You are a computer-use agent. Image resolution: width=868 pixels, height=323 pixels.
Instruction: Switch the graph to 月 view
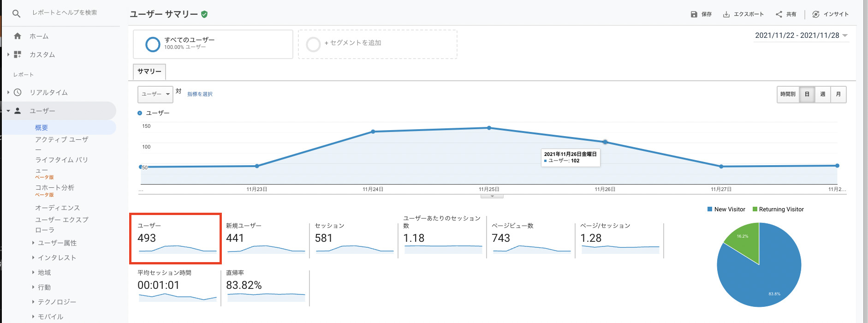(838, 94)
